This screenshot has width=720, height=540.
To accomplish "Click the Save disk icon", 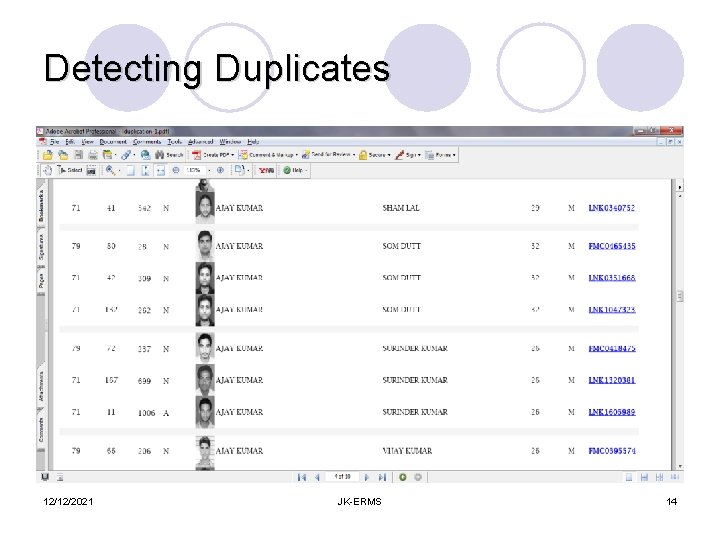I will (x=79, y=155).
